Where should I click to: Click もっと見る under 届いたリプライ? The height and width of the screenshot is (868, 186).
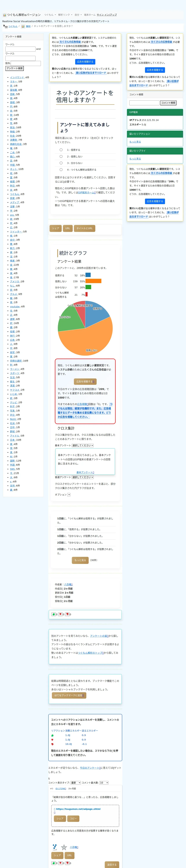pos(135,159)
